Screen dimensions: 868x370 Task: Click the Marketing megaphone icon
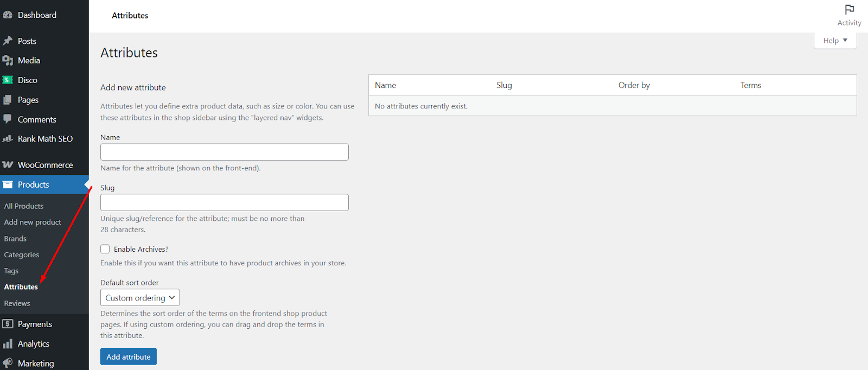click(x=8, y=363)
